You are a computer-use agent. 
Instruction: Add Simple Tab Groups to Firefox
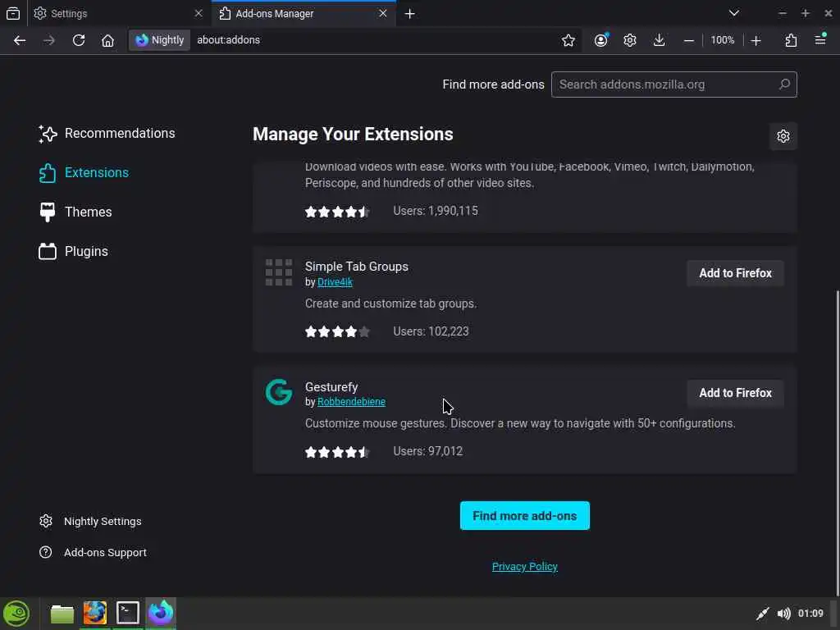coord(736,273)
